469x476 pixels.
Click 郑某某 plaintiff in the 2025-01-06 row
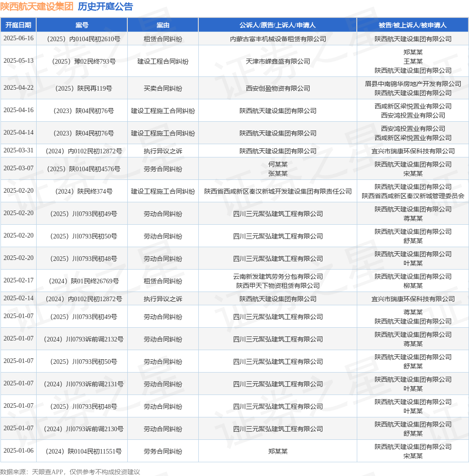coord(278,451)
